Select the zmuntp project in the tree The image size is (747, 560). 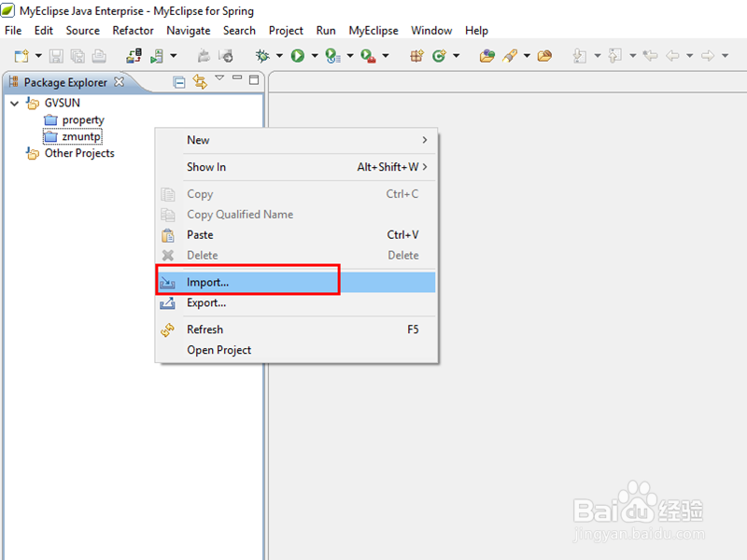[73, 136]
